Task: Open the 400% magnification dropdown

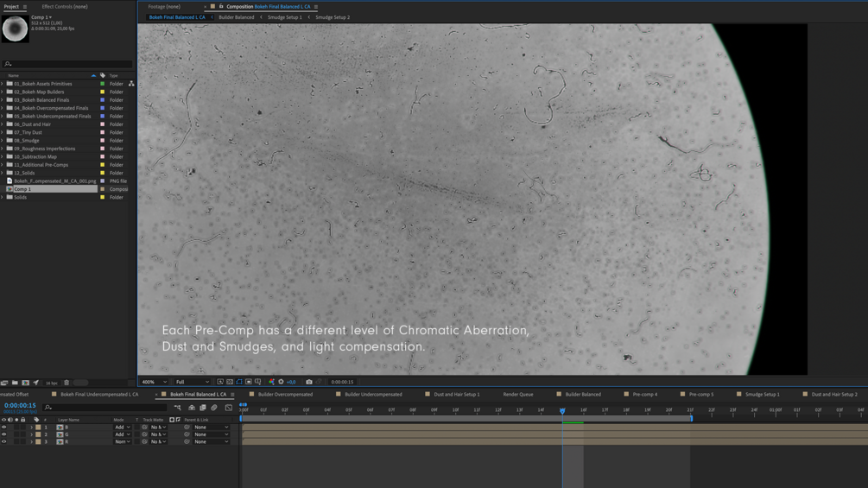Action: (154, 382)
